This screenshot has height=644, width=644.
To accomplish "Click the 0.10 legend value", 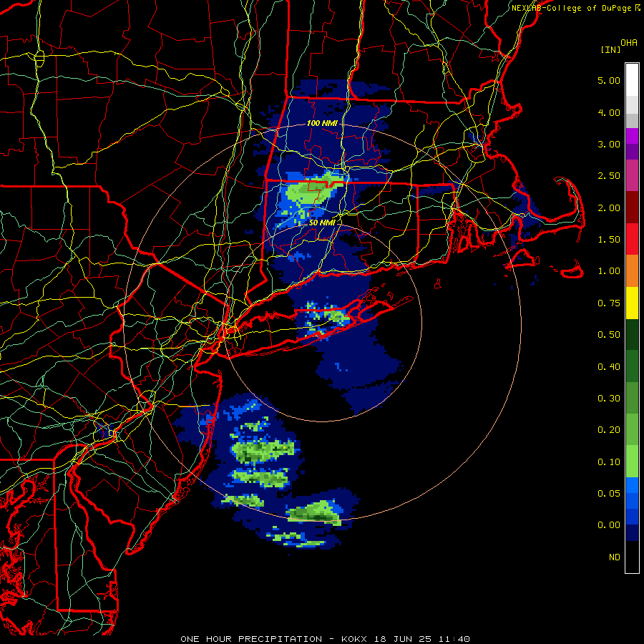I will coord(609,462).
